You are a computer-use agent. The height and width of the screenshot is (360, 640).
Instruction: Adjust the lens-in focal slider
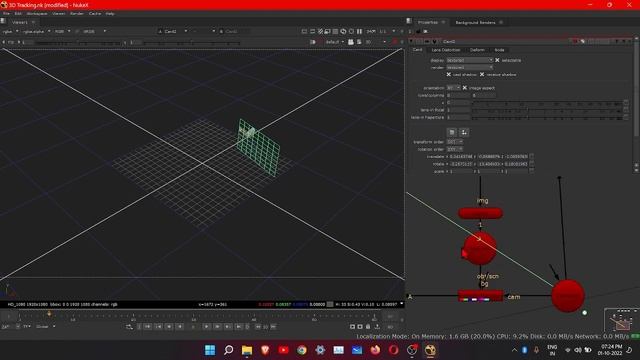(548, 110)
